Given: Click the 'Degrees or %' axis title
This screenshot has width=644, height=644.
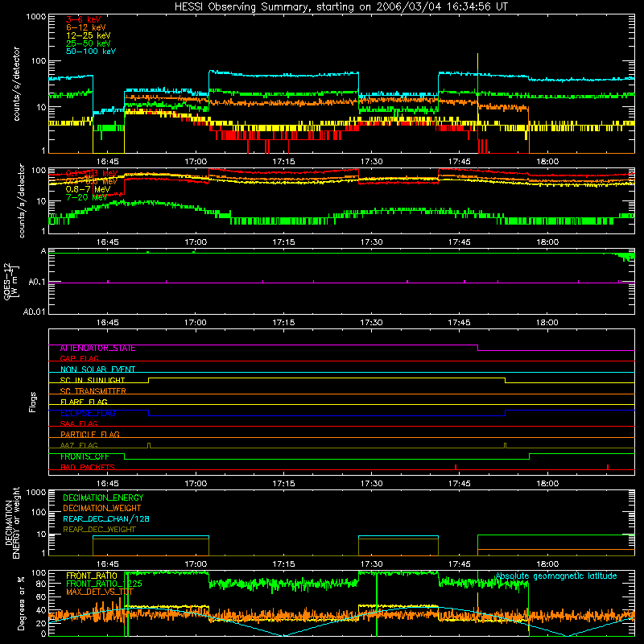Looking at the screenshot, I should [x=20, y=603].
